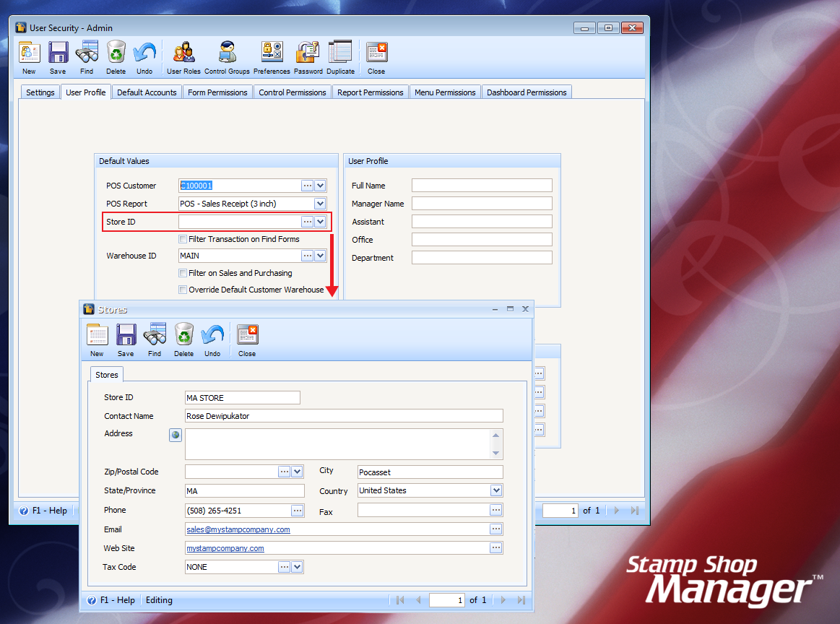Click the Manager Name field
Image resolution: width=840 pixels, height=624 pixels.
tap(482, 204)
